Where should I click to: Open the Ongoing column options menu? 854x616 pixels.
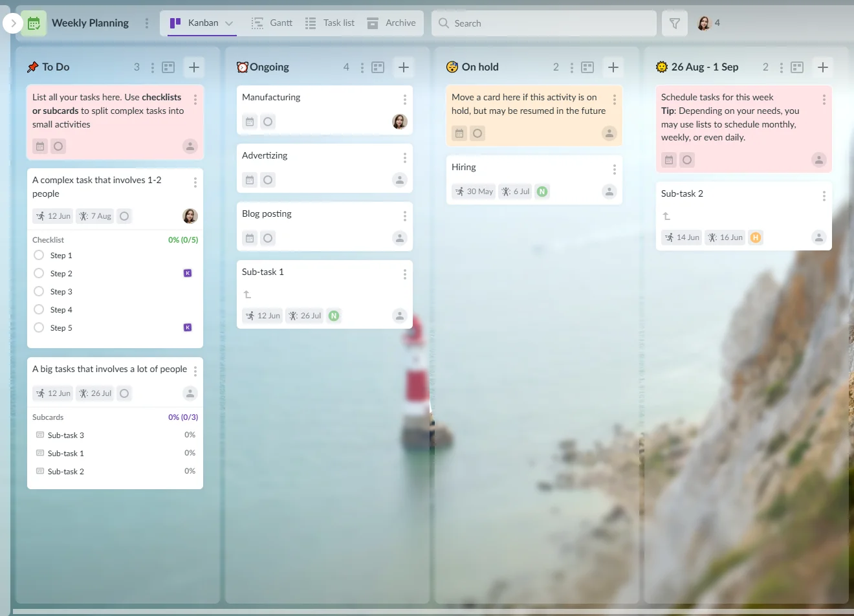[362, 67]
